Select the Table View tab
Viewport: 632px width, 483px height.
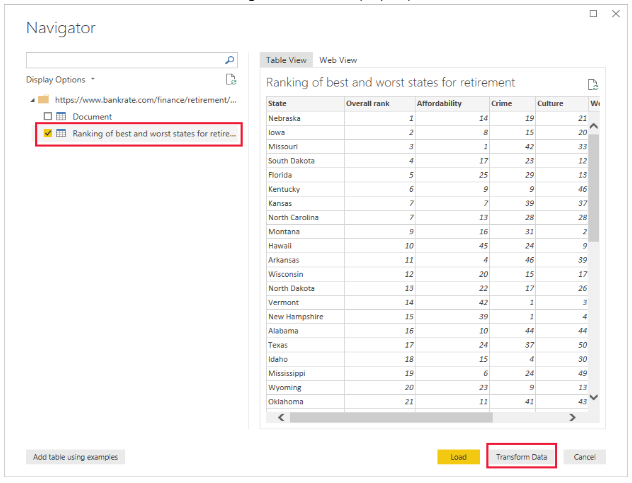(287, 60)
